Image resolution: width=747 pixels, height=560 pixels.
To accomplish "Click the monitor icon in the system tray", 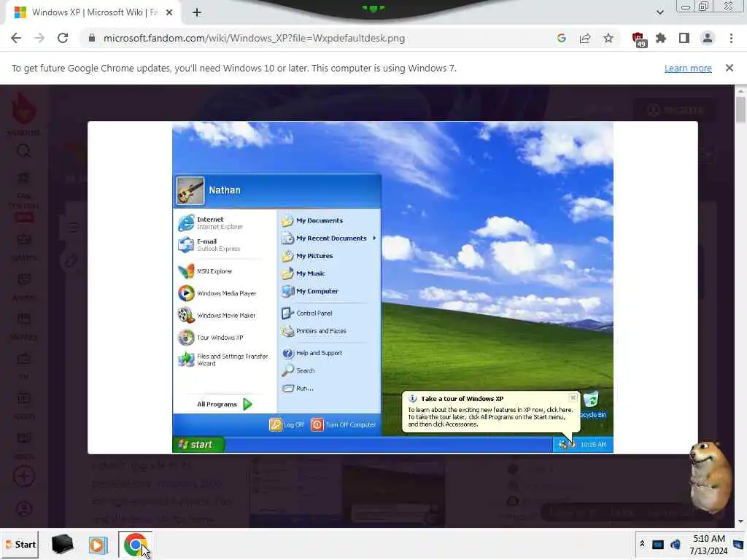I will [658, 544].
